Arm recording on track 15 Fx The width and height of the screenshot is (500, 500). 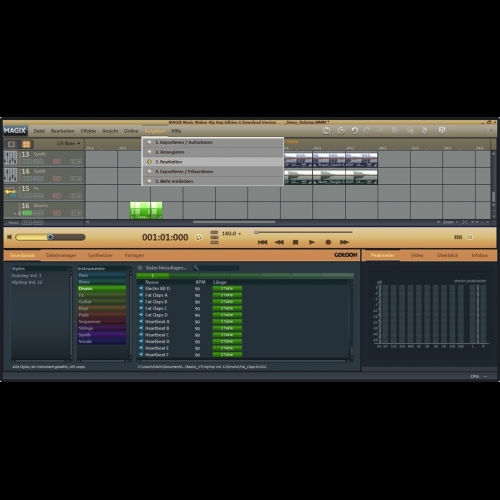pos(57,196)
